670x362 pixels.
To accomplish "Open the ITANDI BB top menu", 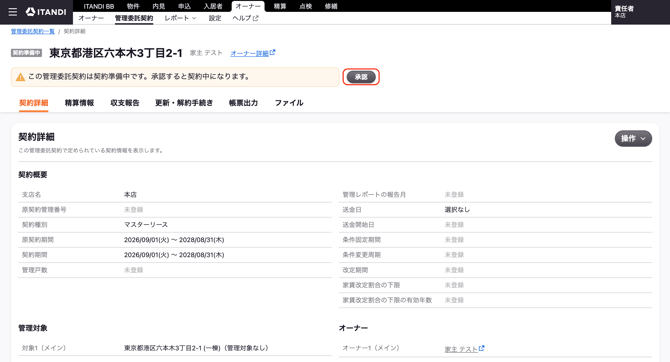I will point(99,6).
